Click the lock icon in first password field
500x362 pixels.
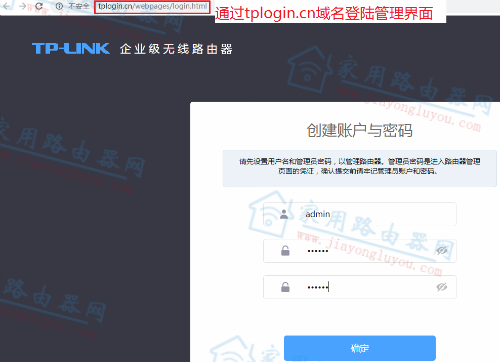pyautogui.click(x=285, y=251)
